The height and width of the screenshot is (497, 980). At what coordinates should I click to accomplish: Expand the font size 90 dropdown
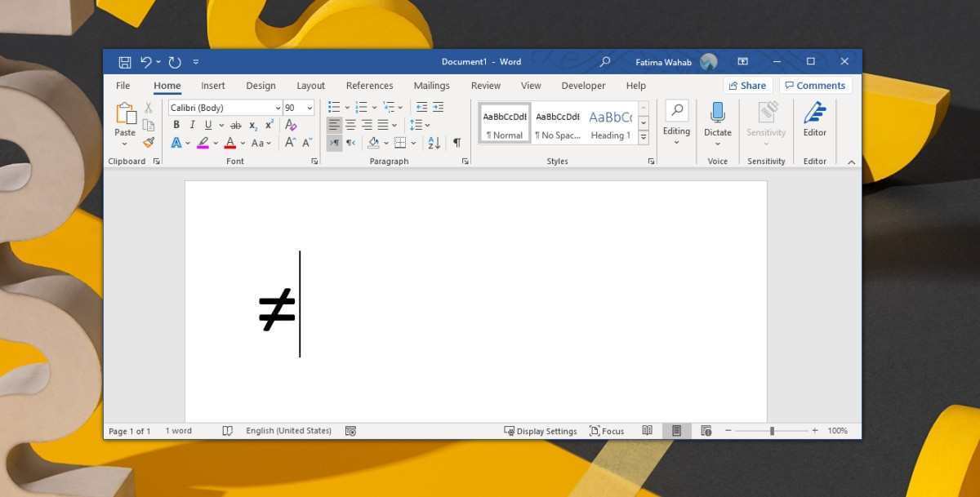click(x=310, y=108)
